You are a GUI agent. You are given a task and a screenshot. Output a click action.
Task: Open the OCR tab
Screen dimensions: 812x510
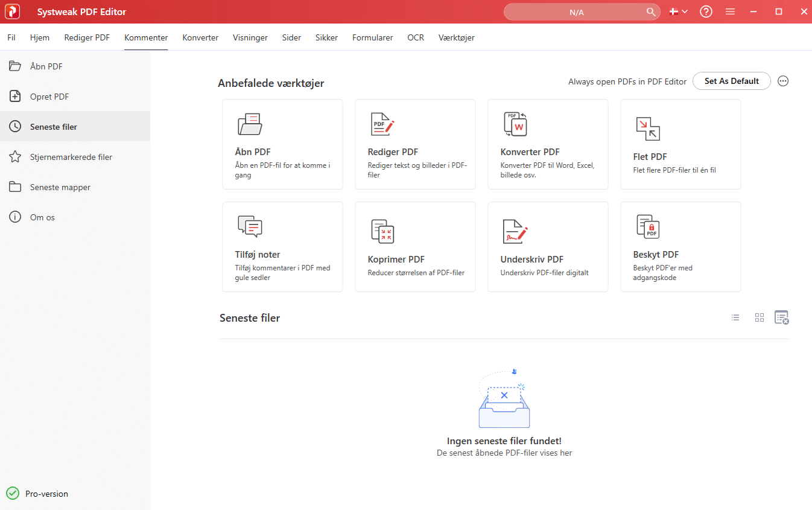[416, 37]
